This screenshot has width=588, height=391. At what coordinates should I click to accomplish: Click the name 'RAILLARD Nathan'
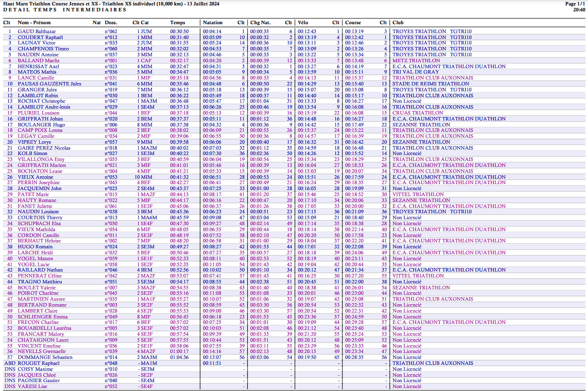coord(40,270)
